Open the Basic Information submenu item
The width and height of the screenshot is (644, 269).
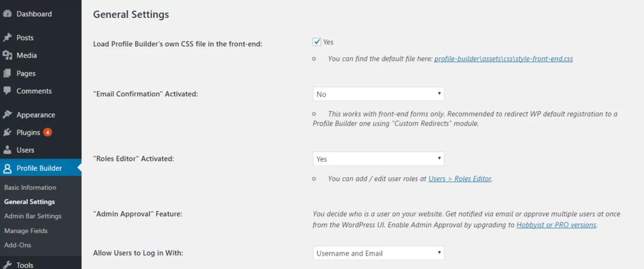coord(30,188)
